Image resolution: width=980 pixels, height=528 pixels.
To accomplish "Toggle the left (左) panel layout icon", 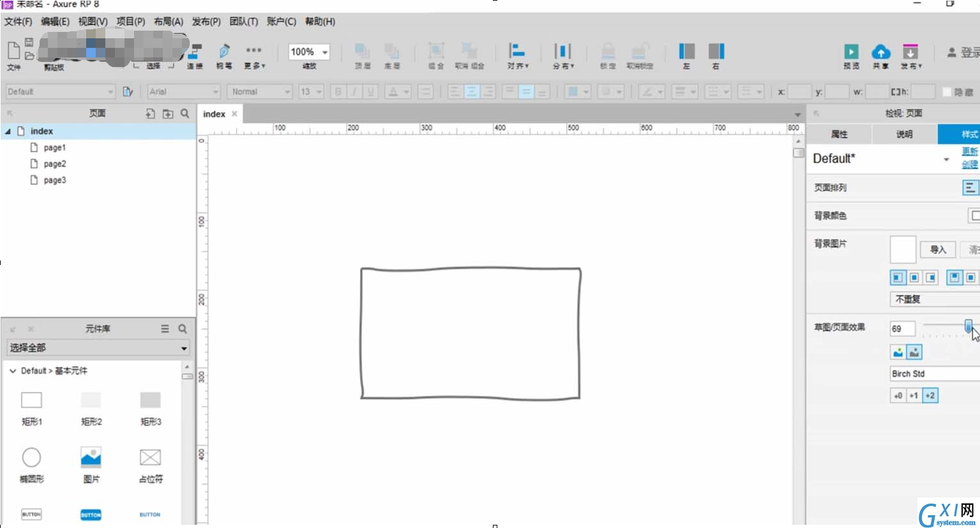I will click(687, 51).
